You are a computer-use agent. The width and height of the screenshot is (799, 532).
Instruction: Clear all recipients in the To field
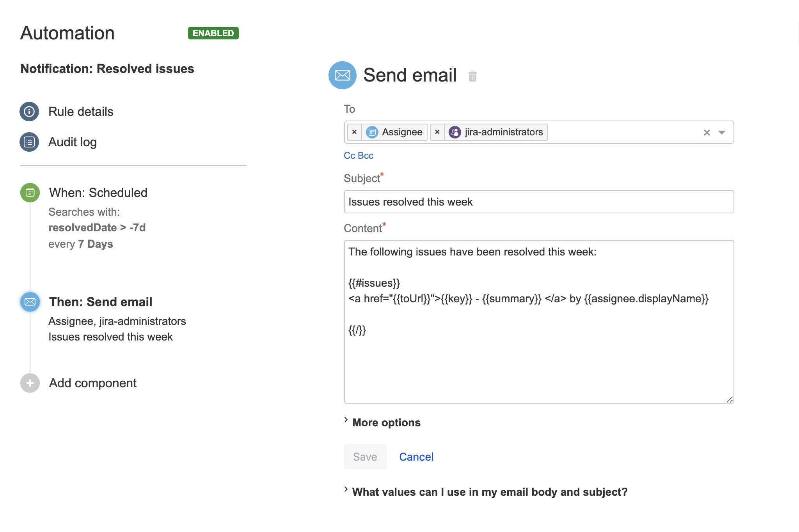(x=707, y=133)
